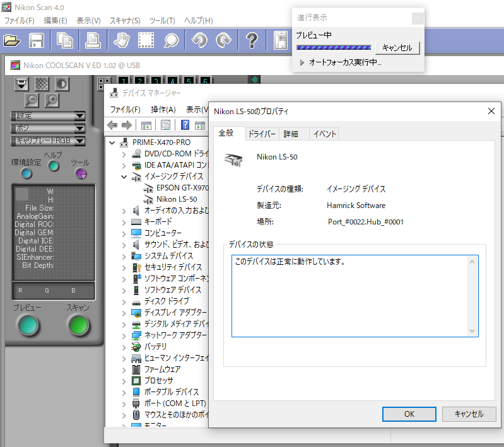Viewport: 504px width, 447px height.
Task: Switch to the イベント tab
Action: pyautogui.click(x=324, y=134)
